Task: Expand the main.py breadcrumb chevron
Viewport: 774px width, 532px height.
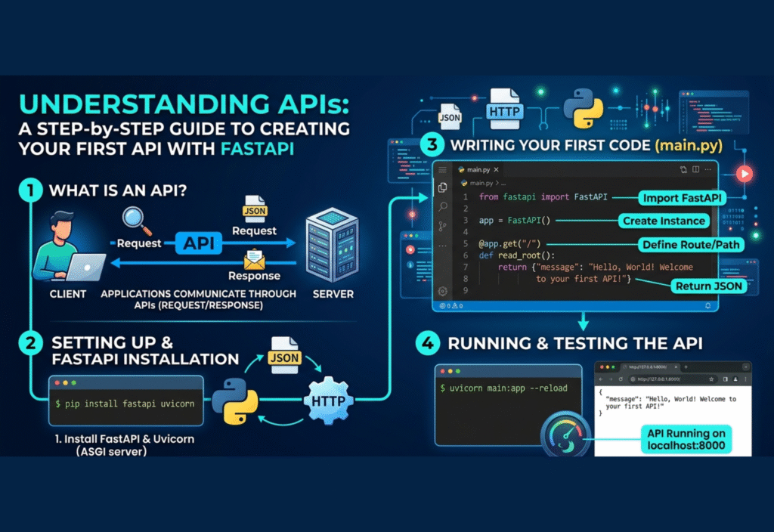Action: coord(497,183)
